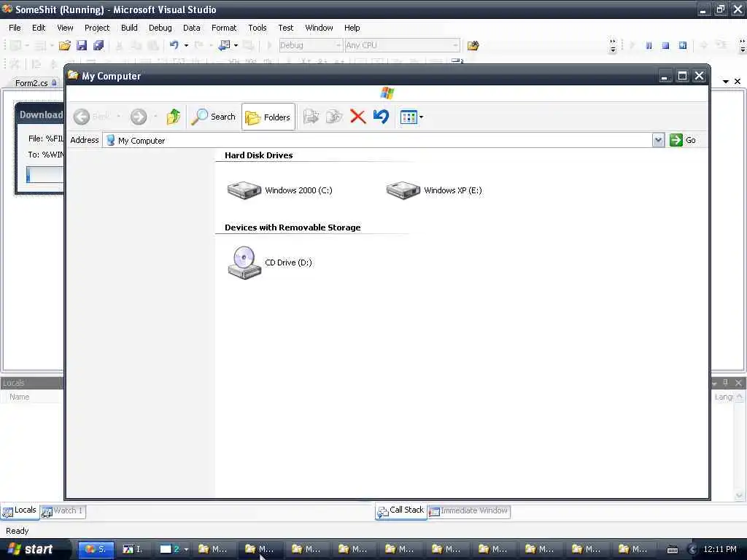Open the Project menu
This screenshot has height=560, width=747.
pos(97,28)
